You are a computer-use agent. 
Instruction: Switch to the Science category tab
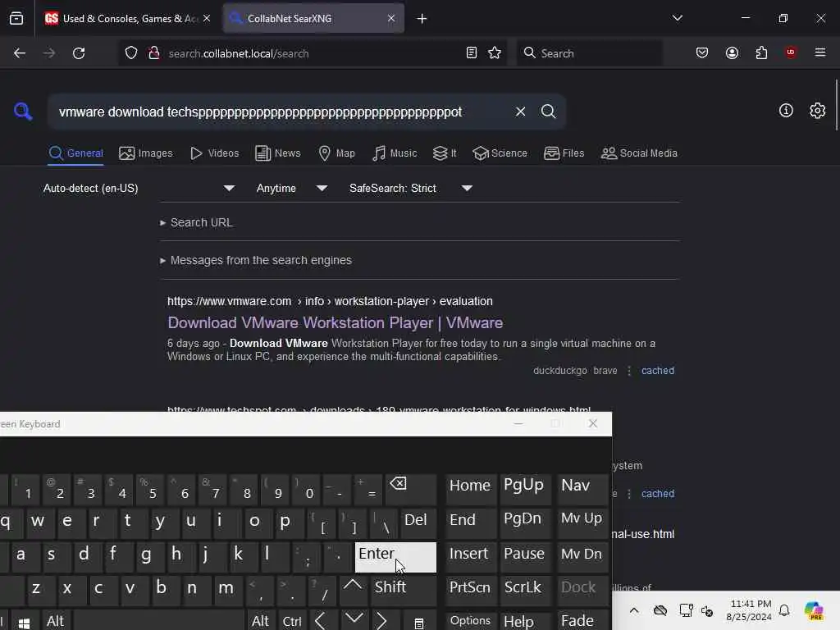500,153
